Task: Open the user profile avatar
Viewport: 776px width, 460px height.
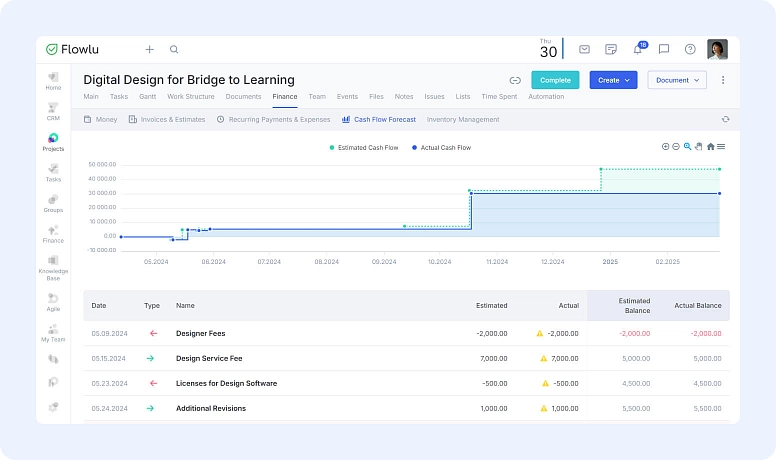Action: click(717, 49)
